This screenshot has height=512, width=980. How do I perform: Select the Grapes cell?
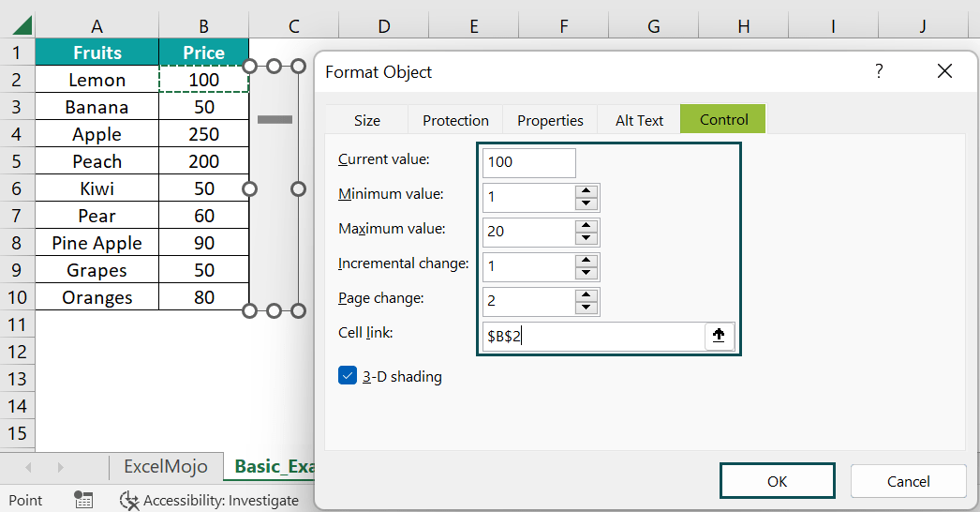[97, 270]
